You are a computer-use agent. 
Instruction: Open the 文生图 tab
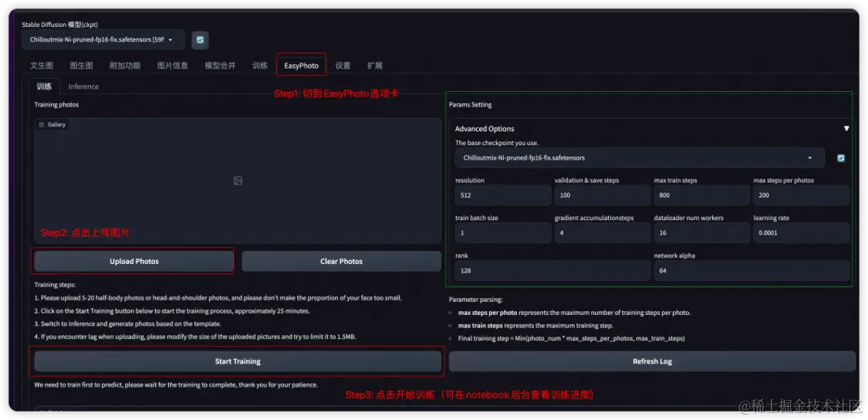42,66
